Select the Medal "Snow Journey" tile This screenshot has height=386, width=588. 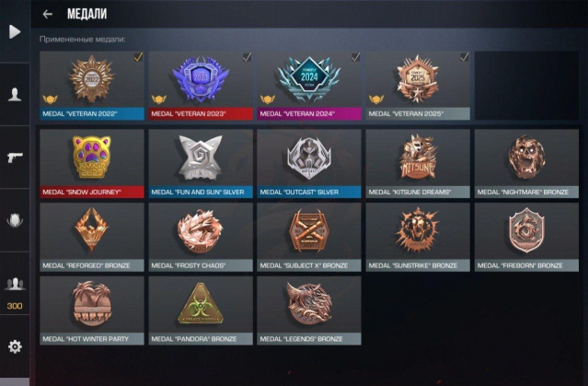(x=92, y=163)
